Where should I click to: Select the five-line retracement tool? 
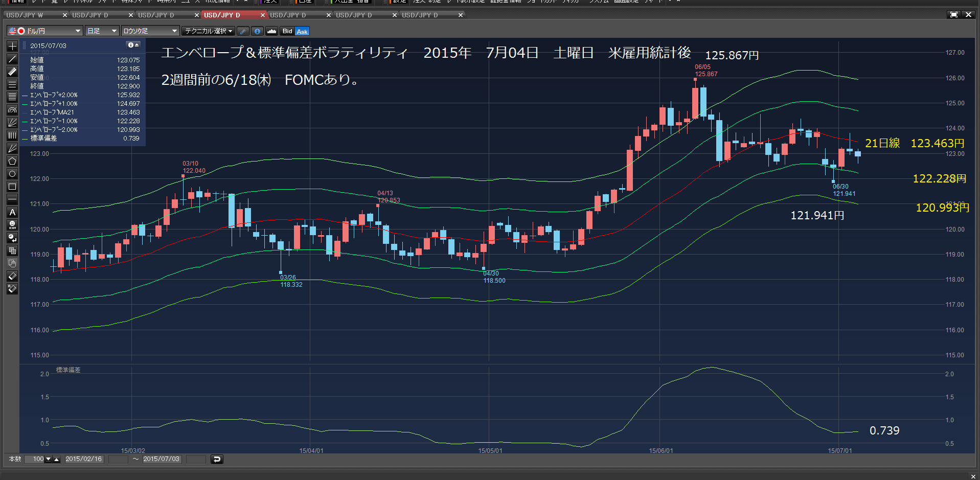click(12, 97)
